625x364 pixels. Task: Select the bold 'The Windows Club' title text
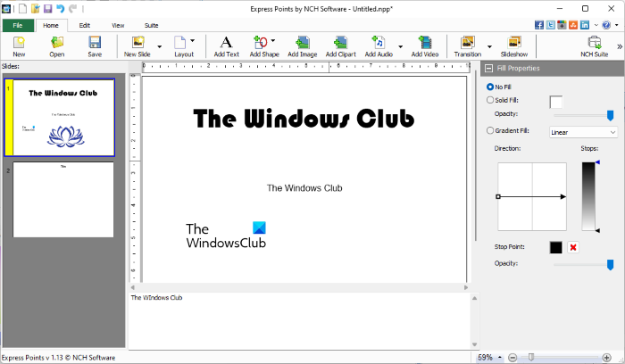point(304,119)
